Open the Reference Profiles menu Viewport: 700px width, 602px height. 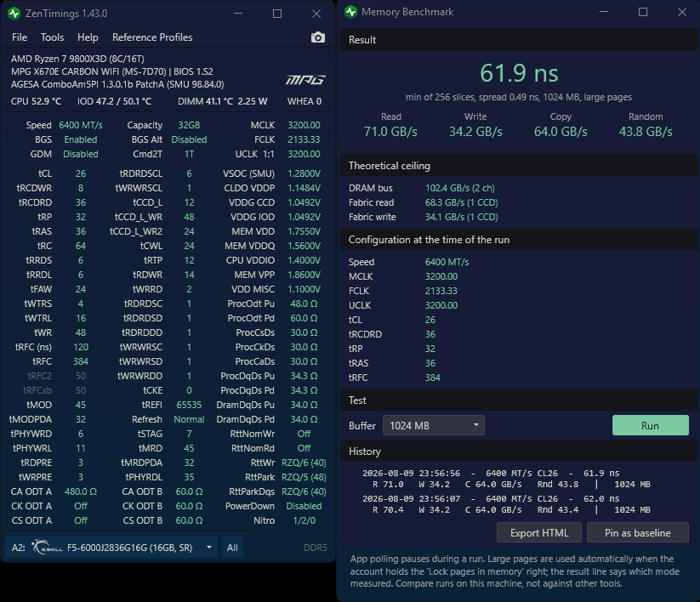[152, 37]
